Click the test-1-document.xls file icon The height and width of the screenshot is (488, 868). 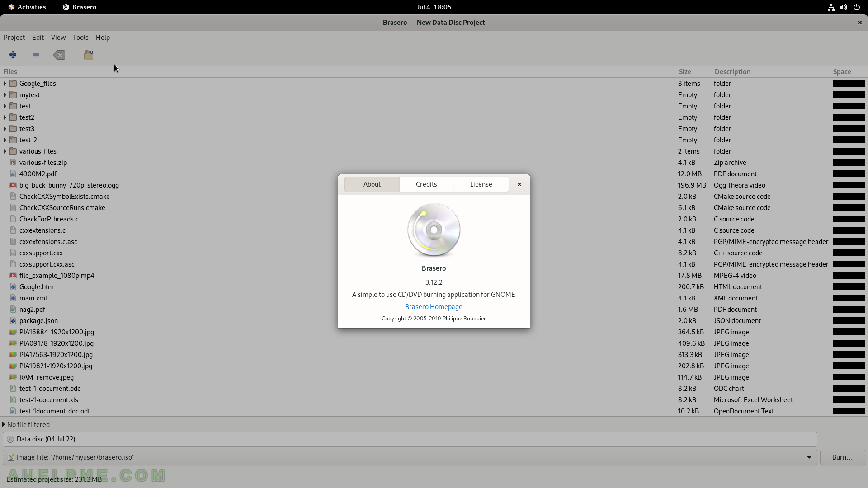coord(13,399)
